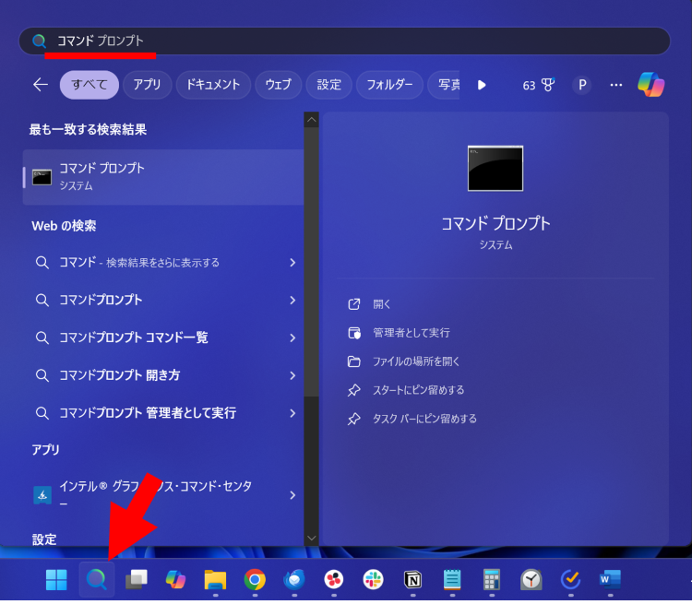Open Task View from the taskbar

[137, 579]
